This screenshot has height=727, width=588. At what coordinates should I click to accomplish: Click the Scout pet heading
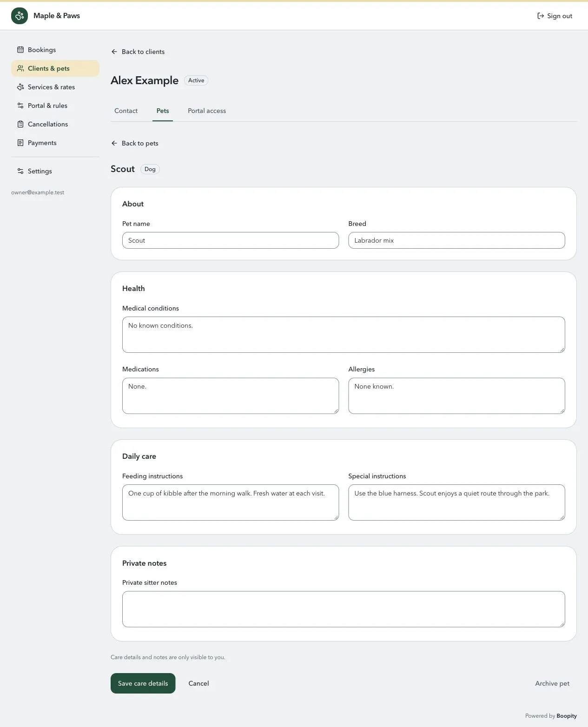pyautogui.click(x=123, y=169)
